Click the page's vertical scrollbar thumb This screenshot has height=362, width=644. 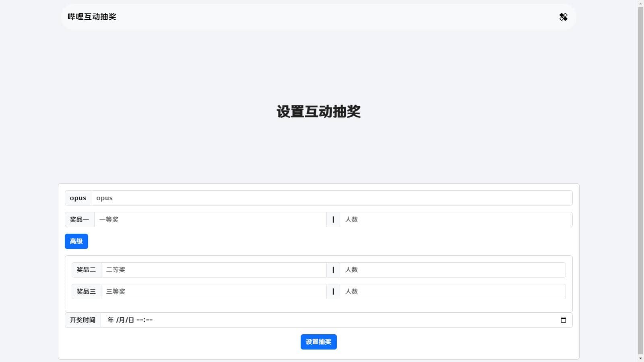tap(640, 177)
